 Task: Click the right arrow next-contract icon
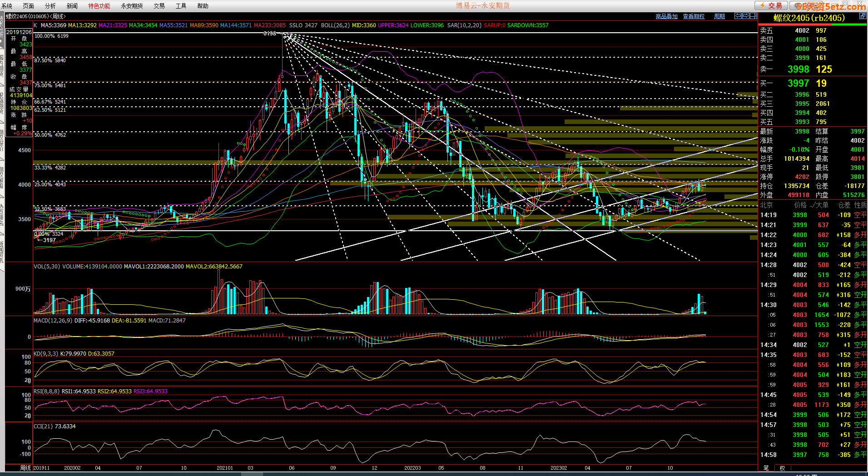click(745, 16)
